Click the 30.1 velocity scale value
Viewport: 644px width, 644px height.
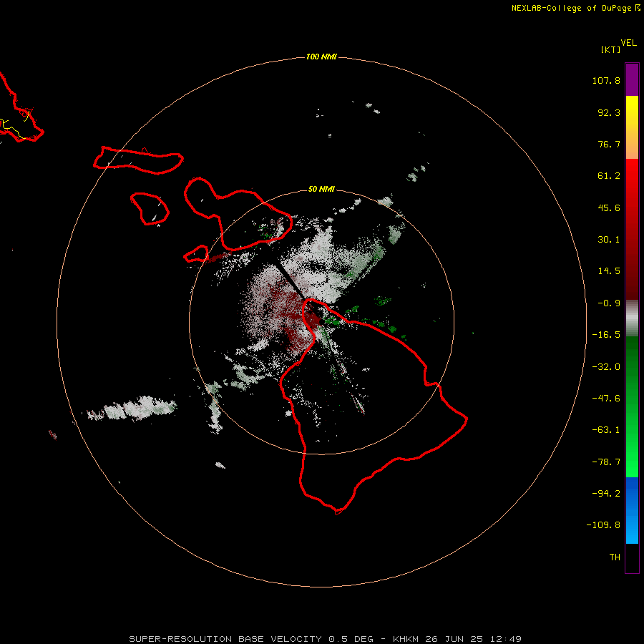pos(609,240)
